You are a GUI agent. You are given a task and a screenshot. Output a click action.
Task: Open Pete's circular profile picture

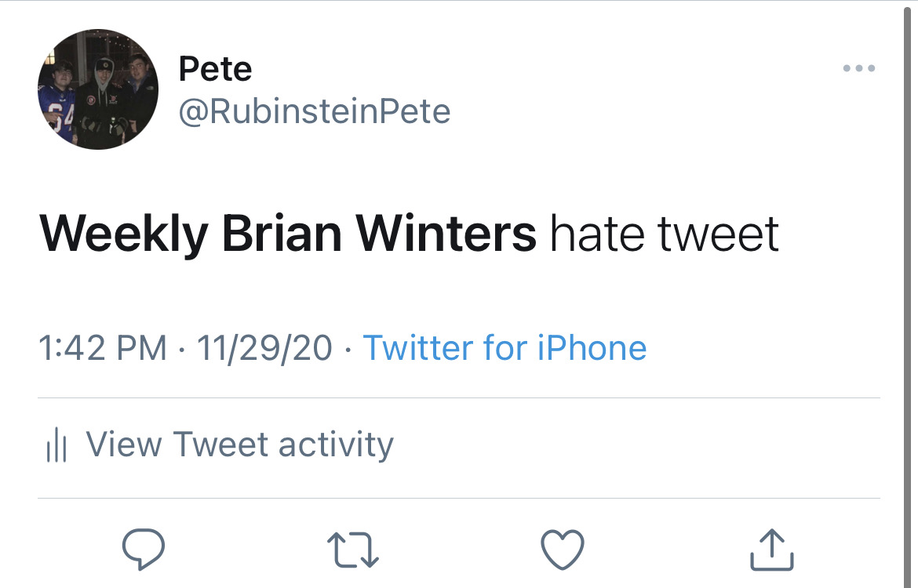click(98, 89)
